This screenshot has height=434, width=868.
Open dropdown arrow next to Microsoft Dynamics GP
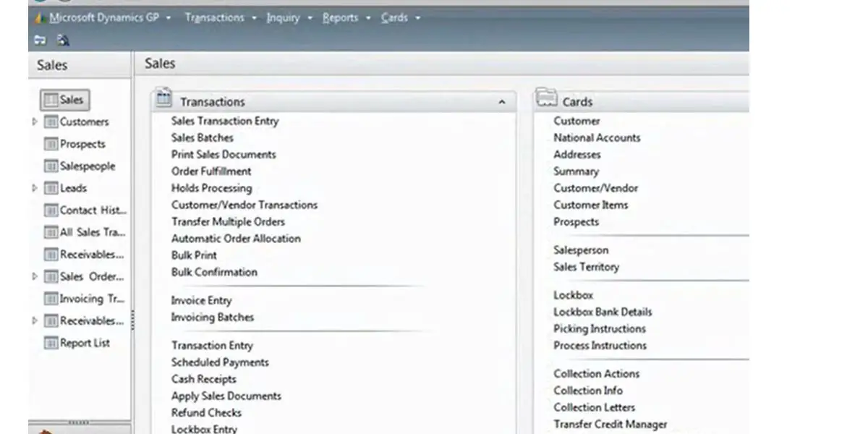point(169,18)
